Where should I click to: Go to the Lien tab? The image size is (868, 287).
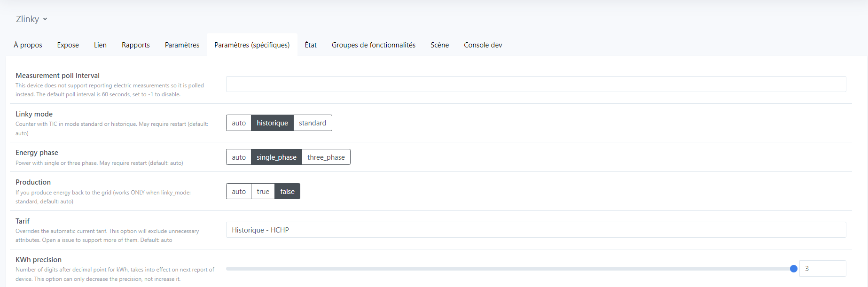[x=100, y=45]
